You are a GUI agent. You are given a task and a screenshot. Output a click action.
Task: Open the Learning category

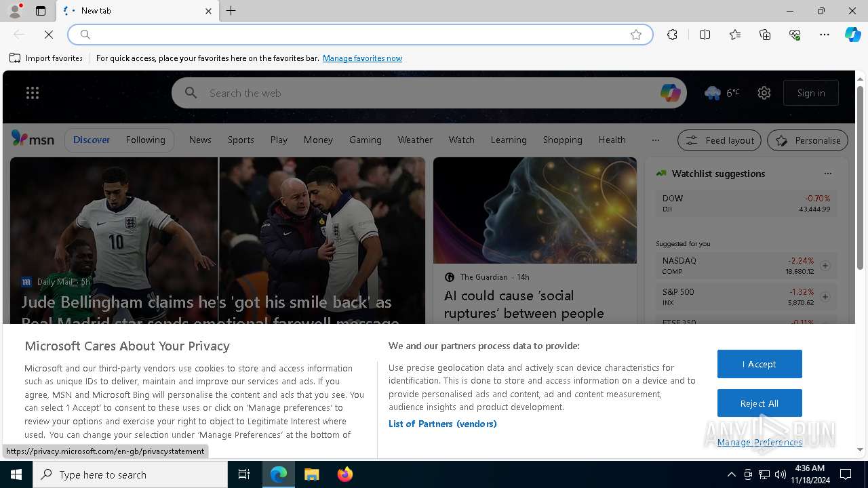click(509, 140)
